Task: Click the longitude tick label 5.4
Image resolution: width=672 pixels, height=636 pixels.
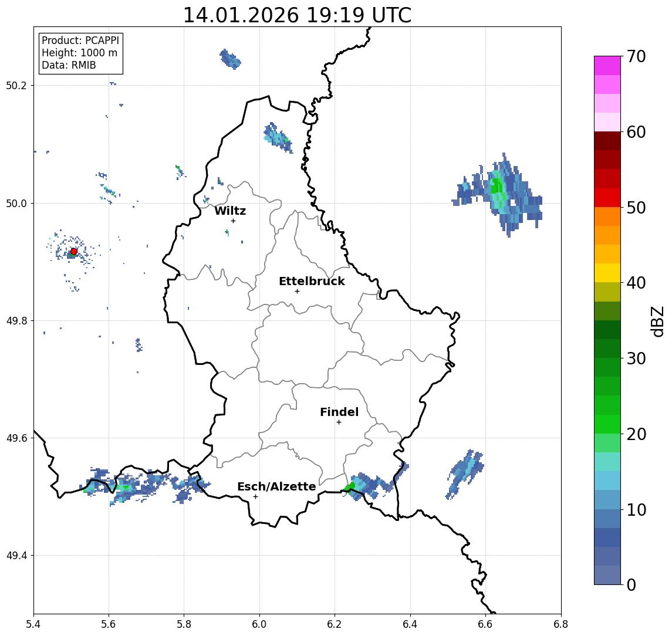Action: (33, 624)
